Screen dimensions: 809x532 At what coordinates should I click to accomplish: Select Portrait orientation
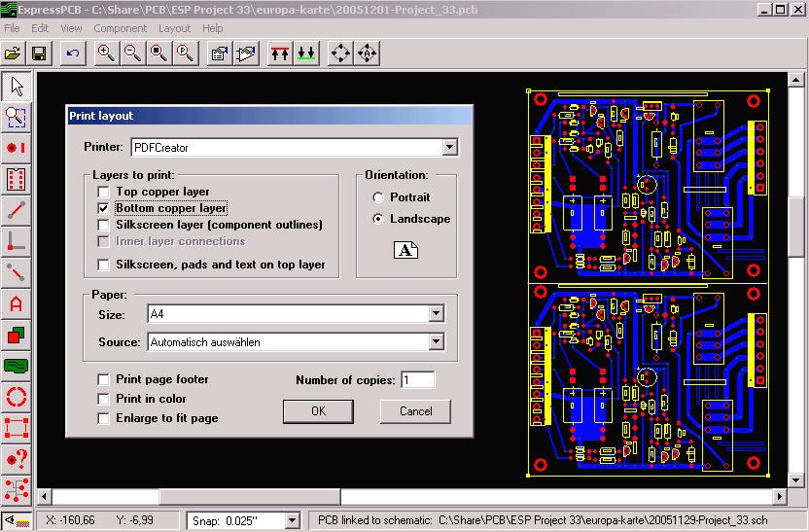[x=378, y=197]
